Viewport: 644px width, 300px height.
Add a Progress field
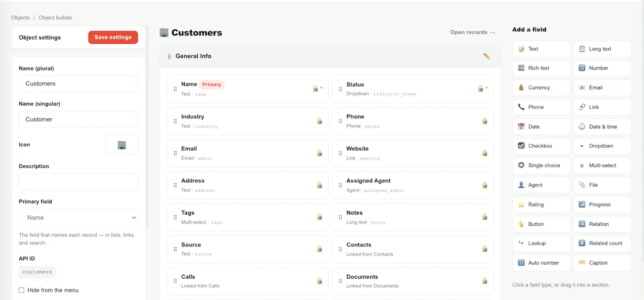coord(602,205)
